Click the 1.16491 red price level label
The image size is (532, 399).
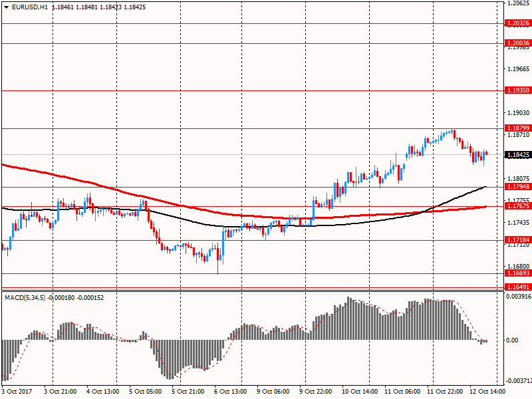pos(517,287)
